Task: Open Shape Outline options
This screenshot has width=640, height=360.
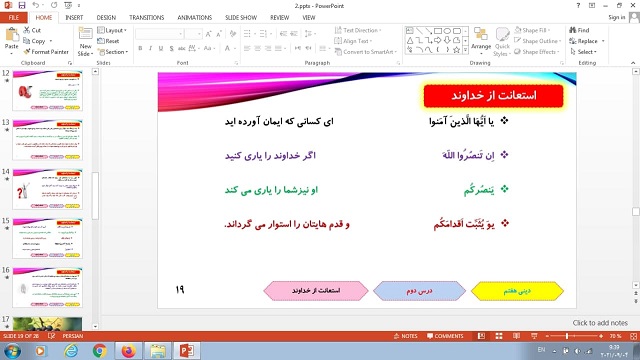Action: coord(538,41)
